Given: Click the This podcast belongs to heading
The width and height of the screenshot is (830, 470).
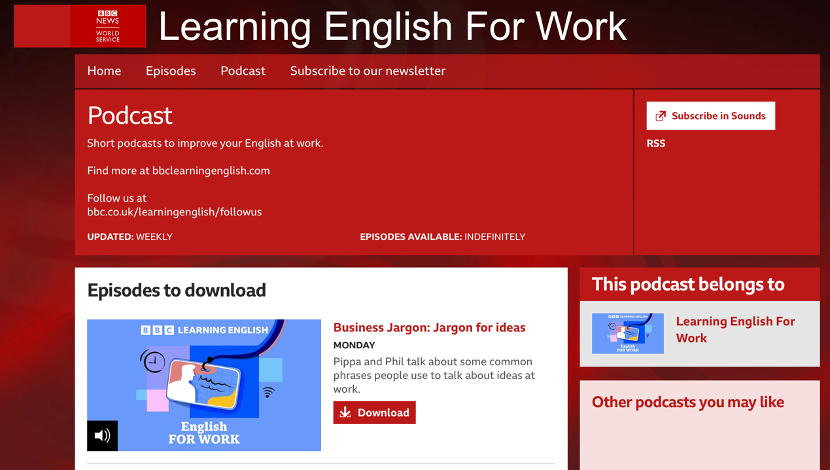Looking at the screenshot, I should (688, 284).
